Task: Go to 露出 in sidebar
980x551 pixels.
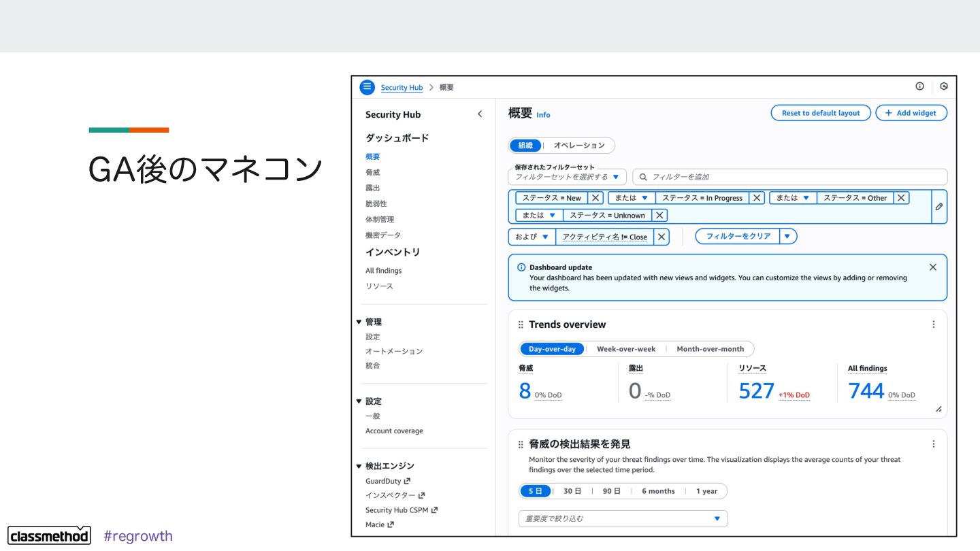Action: (x=372, y=188)
